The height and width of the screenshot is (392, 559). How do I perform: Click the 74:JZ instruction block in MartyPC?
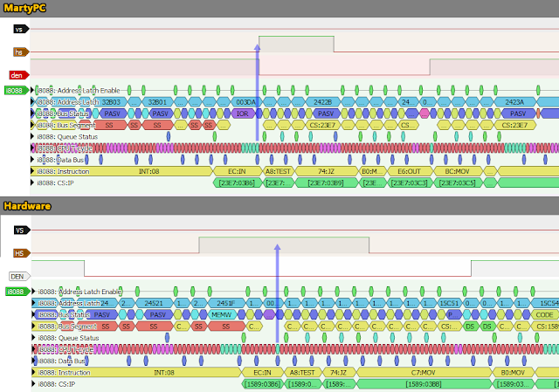click(326, 171)
